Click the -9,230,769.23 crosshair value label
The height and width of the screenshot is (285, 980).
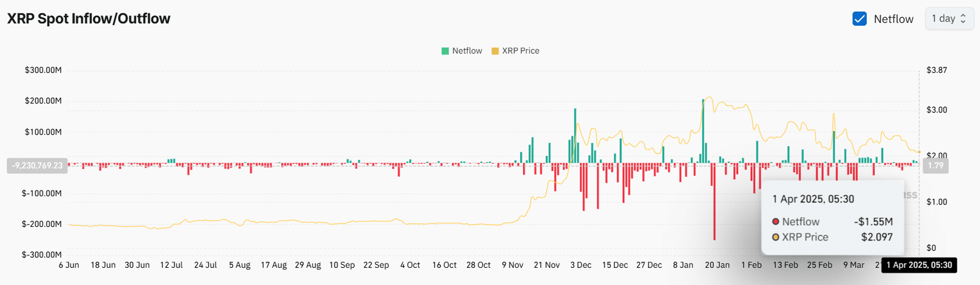point(37,165)
